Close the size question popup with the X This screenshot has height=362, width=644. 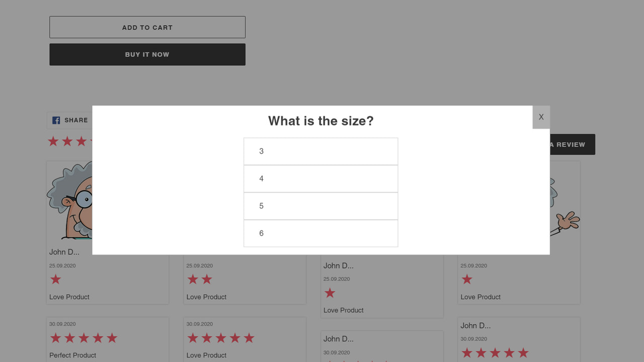coord(541,117)
